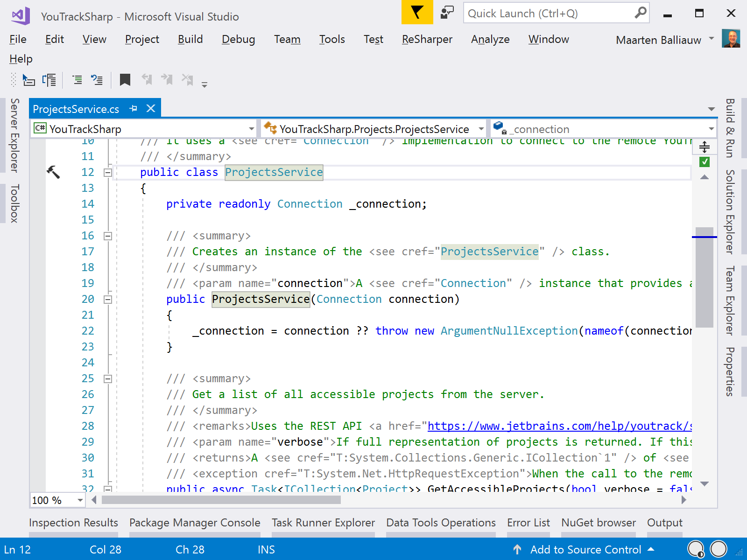
Task: Switch to the Error List tab
Action: pyautogui.click(x=529, y=523)
